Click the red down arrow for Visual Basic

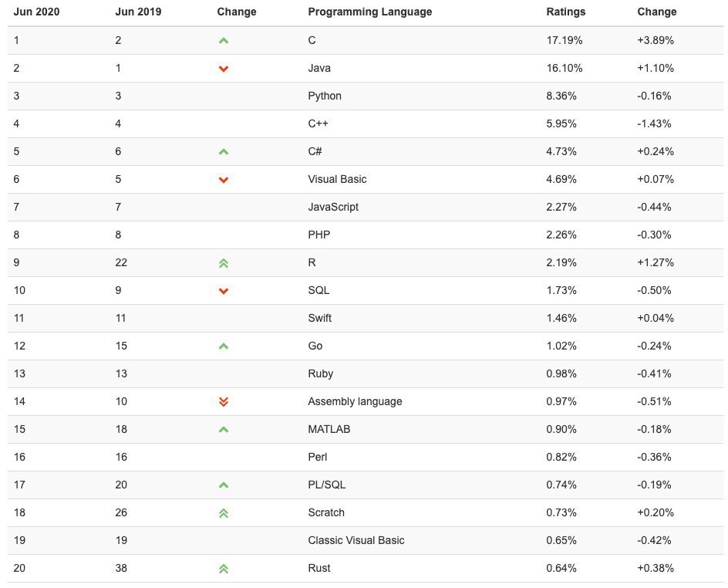pos(224,180)
